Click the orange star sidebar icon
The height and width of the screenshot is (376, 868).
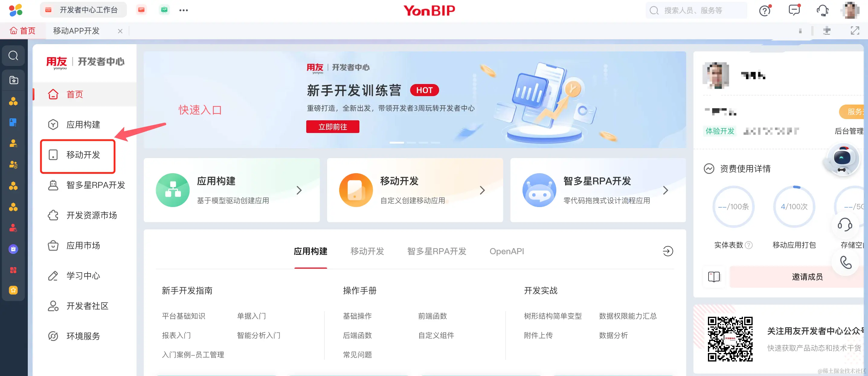click(x=14, y=290)
